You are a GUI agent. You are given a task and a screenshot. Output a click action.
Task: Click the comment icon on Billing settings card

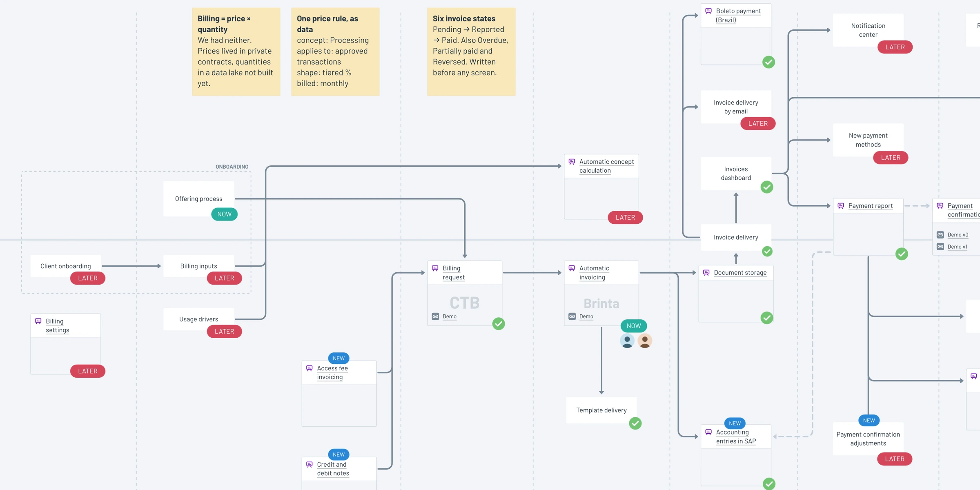pyautogui.click(x=38, y=321)
